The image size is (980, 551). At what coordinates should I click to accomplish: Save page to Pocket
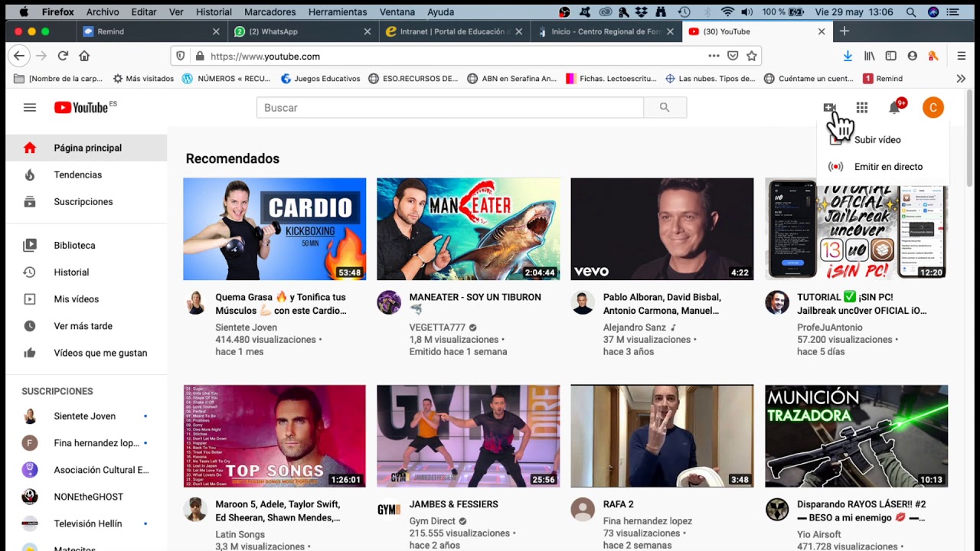click(x=733, y=56)
